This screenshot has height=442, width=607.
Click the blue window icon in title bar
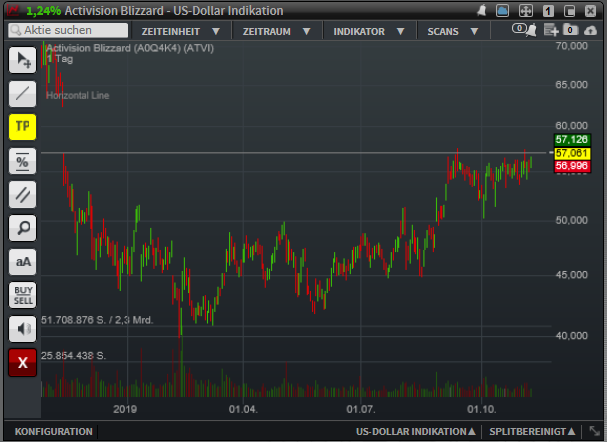click(x=502, y=10)
